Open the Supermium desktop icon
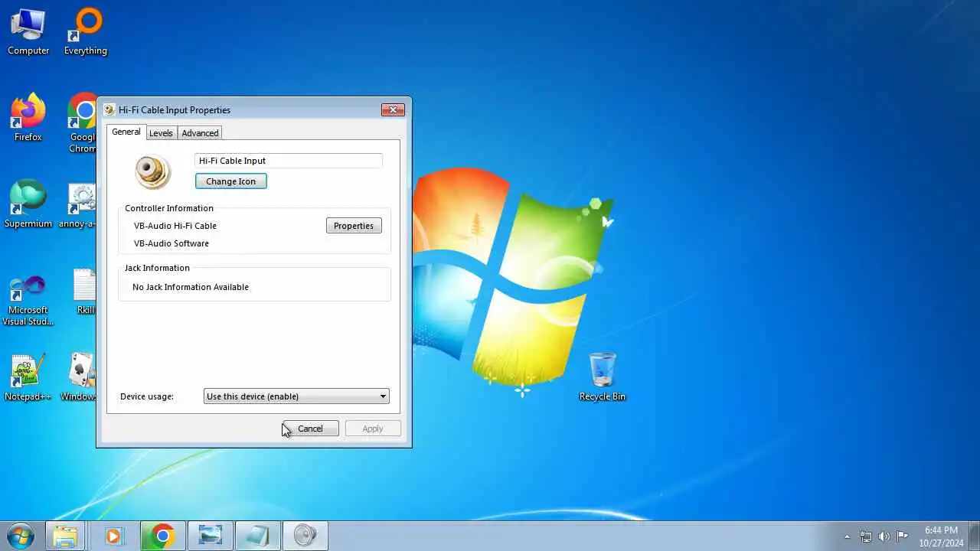This screenshot has height=551, width=980. pyautogui.click(x=28, y=204)
